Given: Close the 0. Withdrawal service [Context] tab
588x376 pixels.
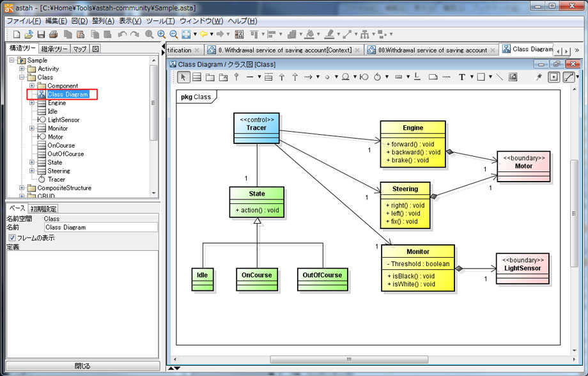Looking at the screenshot, I should click(x=357, y=50).
